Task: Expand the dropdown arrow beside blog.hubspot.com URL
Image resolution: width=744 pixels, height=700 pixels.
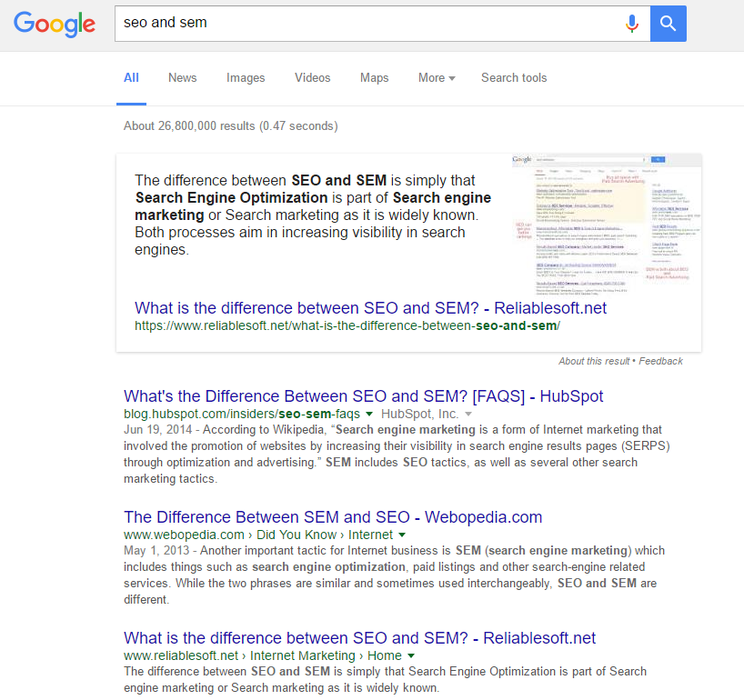Action: point(369,415)
